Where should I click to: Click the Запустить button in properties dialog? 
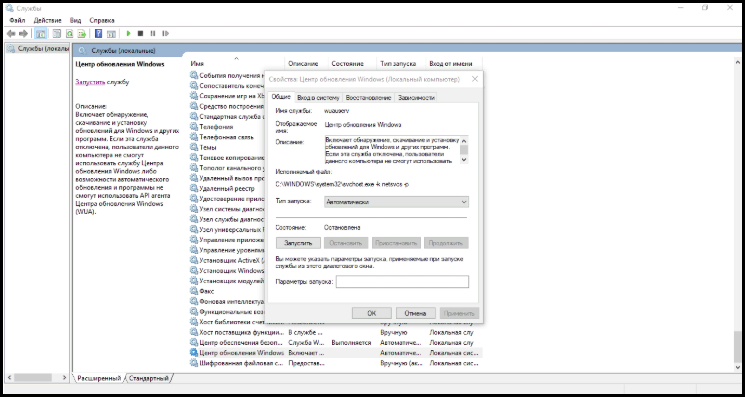298,243
